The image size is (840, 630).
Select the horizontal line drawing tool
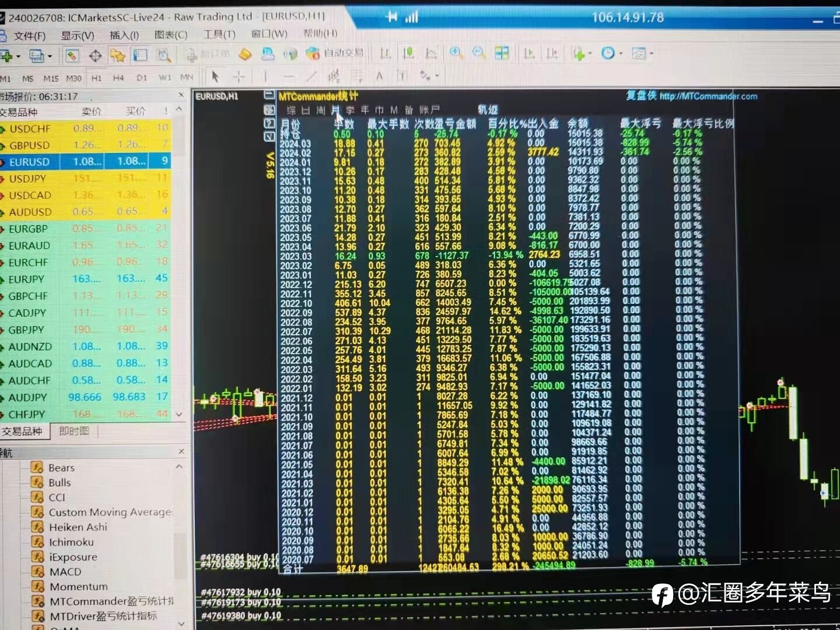coord(288,76)
